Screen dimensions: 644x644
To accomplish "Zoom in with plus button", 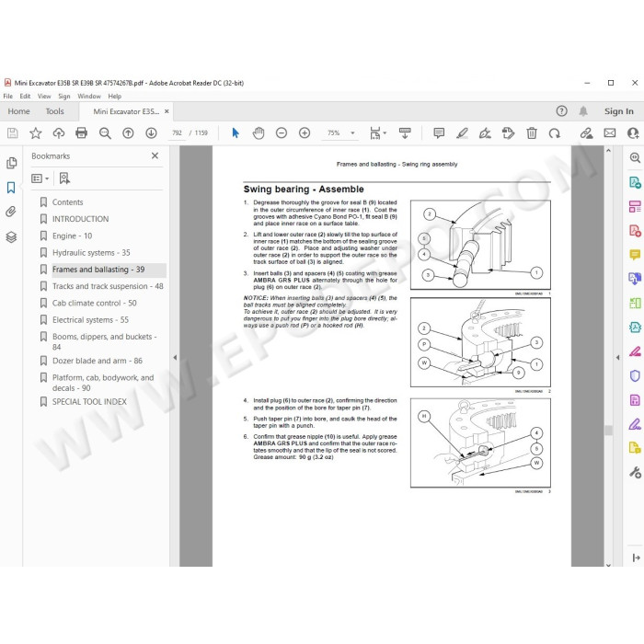I will coord(305,133).
